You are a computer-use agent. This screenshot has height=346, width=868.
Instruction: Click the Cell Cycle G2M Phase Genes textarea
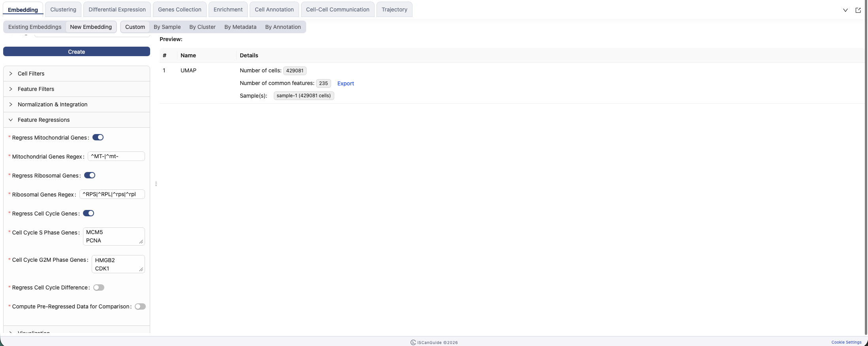pyautogui.click(x=118, y=264)
